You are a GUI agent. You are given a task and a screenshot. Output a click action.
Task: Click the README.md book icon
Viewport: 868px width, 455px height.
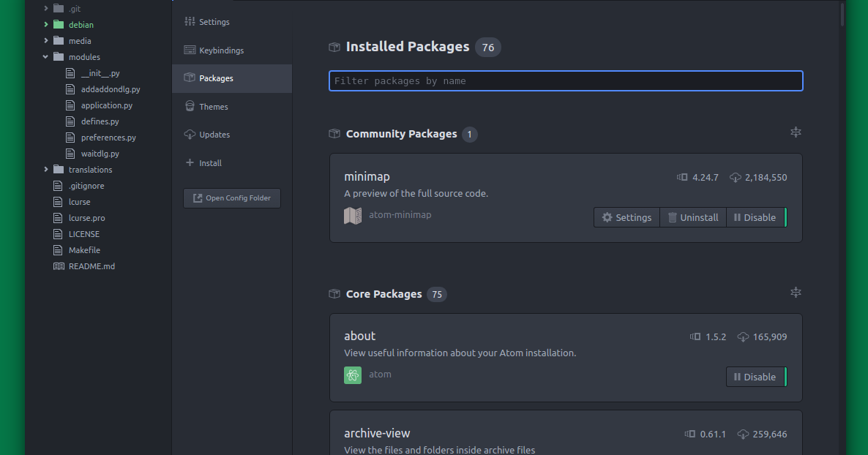[59, 266]
